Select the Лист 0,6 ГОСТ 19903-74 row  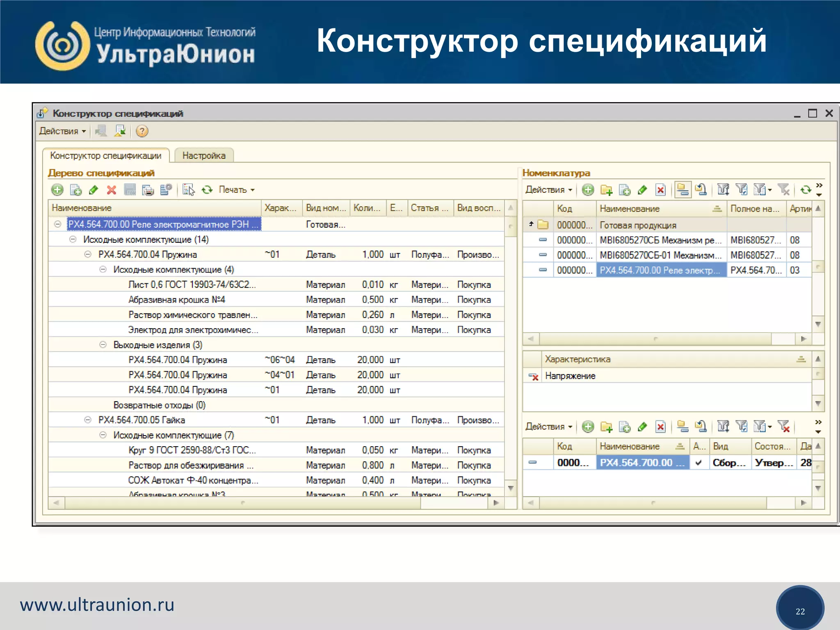pyautogui.click(x=276, y=285)
